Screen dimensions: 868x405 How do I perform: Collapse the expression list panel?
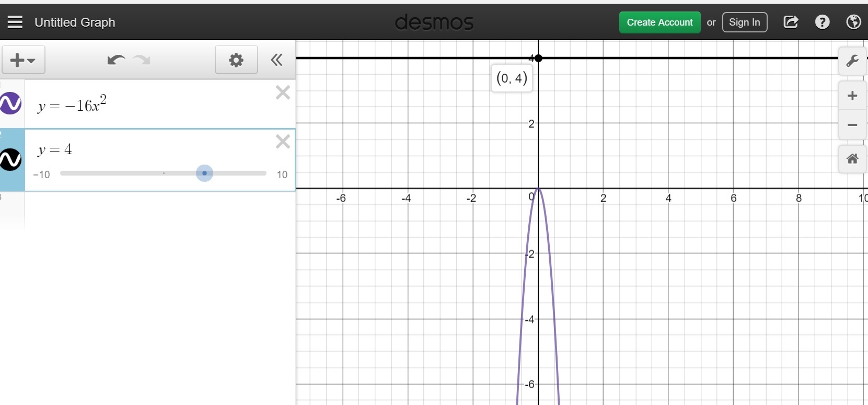tap(276, 60)
